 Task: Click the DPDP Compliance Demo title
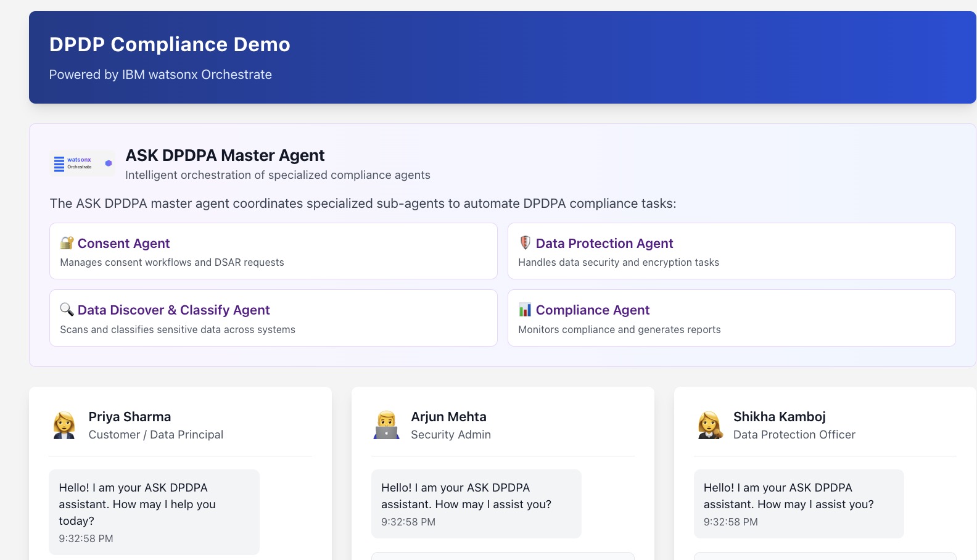[x=170, y=44]
